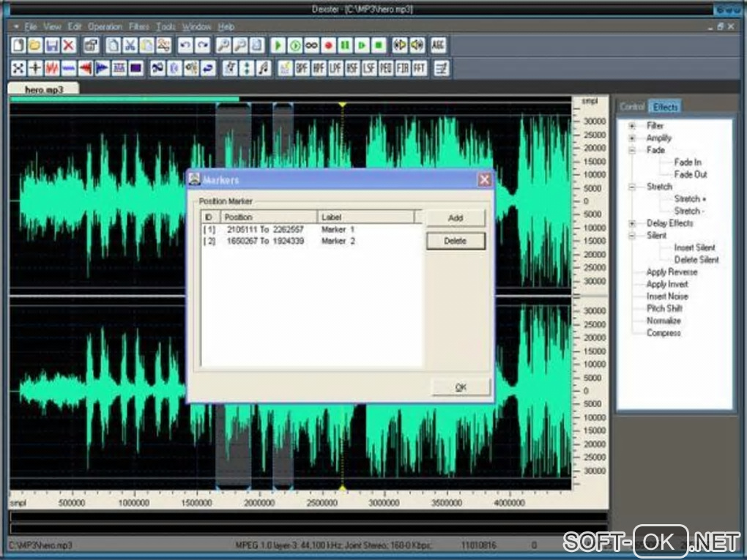Open the Filters menu
This screenshot has width=747, height=560.
[139, 26]
